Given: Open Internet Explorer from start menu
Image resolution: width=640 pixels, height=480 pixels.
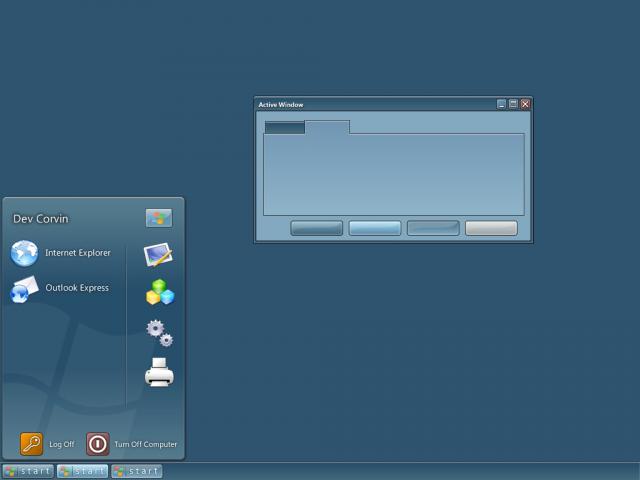Looking at the screenshot, I should point(61,253).
